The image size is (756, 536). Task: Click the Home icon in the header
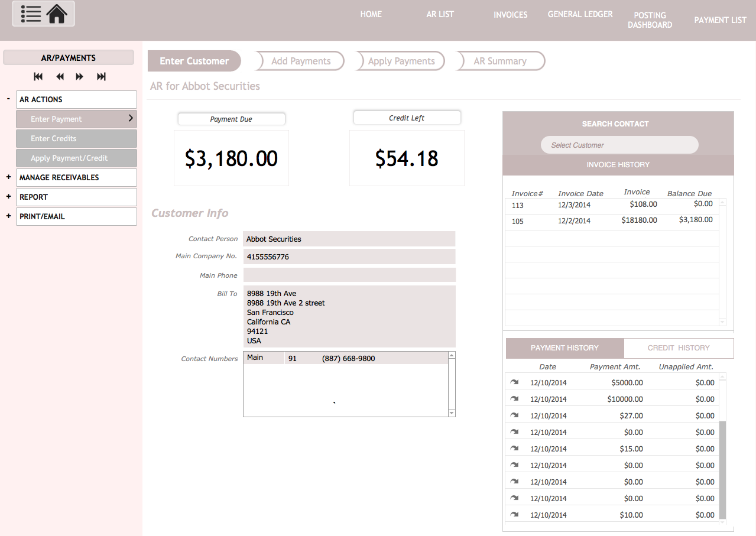[56, 13]
